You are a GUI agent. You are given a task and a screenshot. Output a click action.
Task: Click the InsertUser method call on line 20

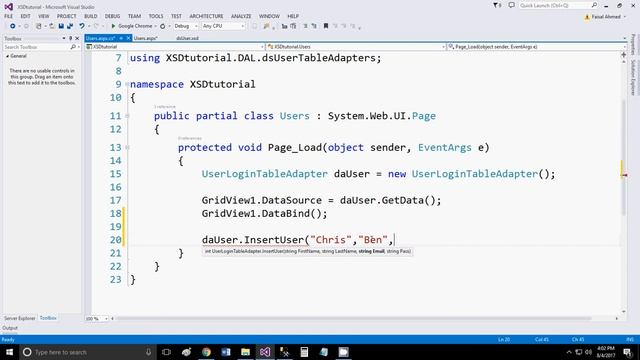click(274, 240)
